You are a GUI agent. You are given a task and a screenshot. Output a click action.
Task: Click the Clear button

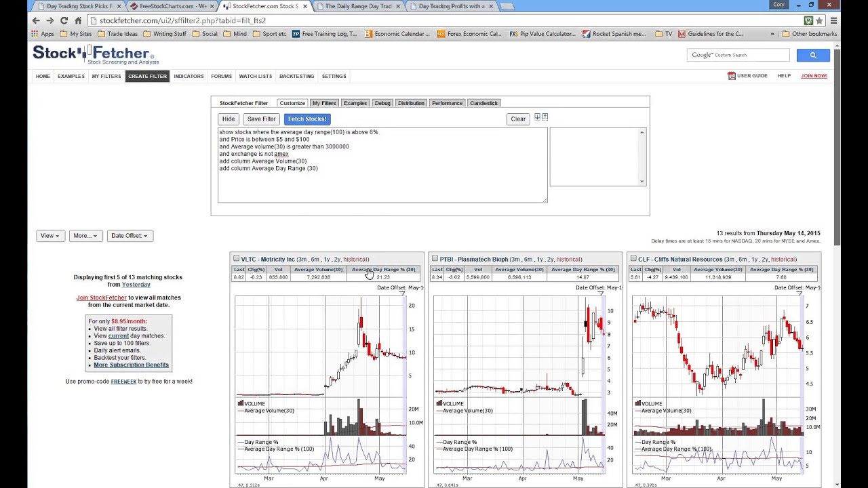pos(518,119)
